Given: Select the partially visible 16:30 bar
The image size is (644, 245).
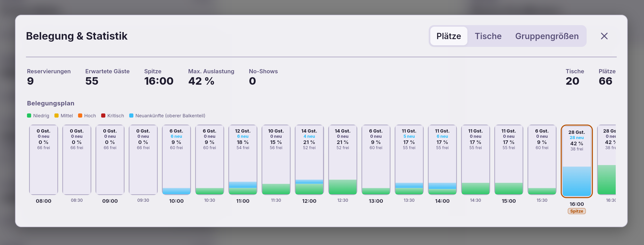Looking at the screenshot, I should click(606, 160).
